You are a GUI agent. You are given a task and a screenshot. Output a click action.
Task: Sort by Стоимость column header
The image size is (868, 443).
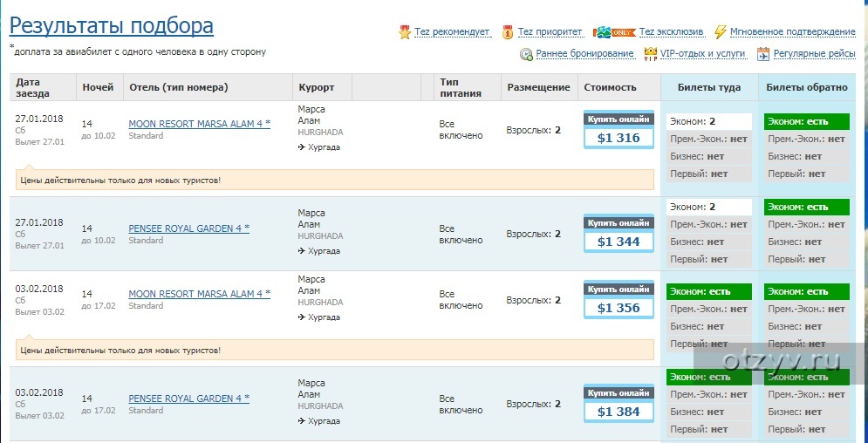[x=610, y=87]
